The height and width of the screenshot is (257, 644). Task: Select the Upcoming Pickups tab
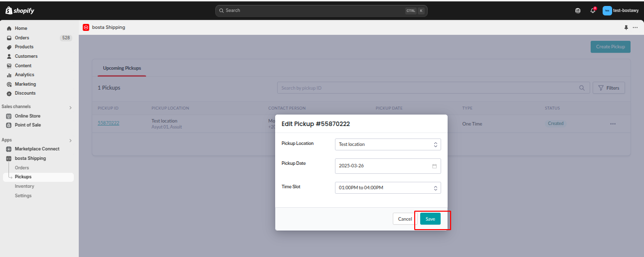click(x=122, y=68)
